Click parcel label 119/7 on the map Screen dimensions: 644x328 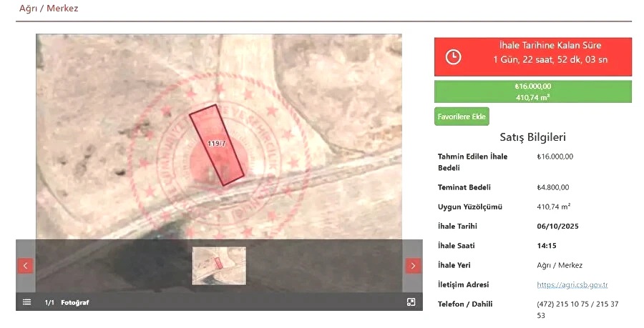click(x=216, y=144)
